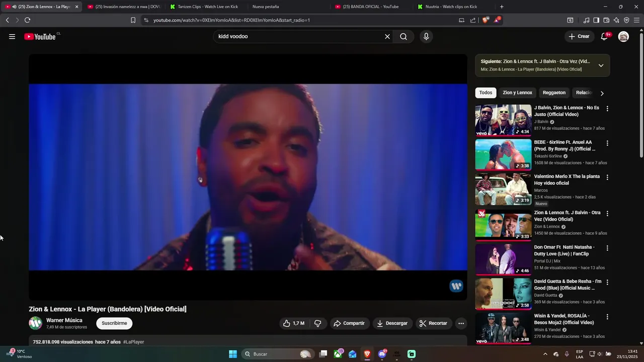Select the Todos filter chip

[x=486, y=93]
